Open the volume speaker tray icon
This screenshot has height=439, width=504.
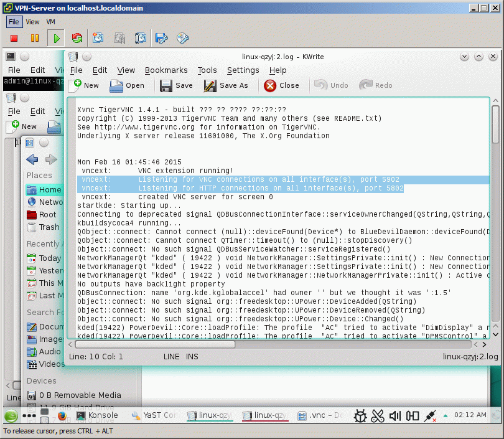tap(395, 416)
